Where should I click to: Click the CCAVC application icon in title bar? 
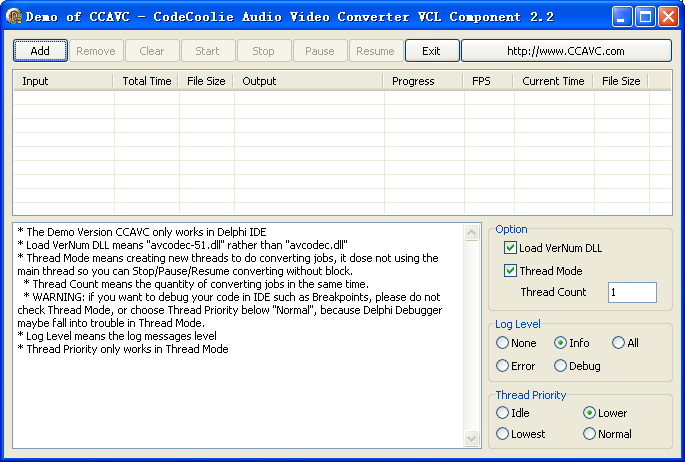point(14,17)
